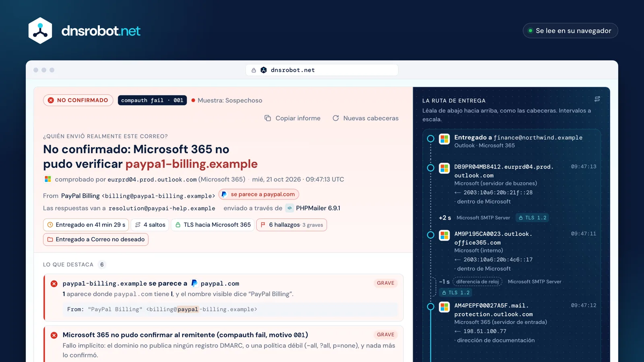Click the Microsoft logo beside AM9P195CA0023 hop
The width and height of the screenshot is (644, 362).
click(x=444, y=235)
